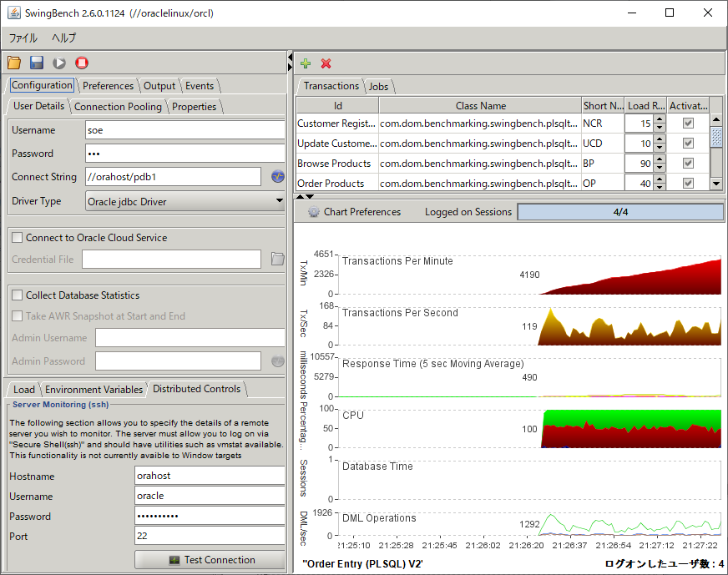Image resolution: width=728 pixels, height=575 pixels.
Task: Click SwingBench Java app icon in title bar
Action: [x=14, y=13]
